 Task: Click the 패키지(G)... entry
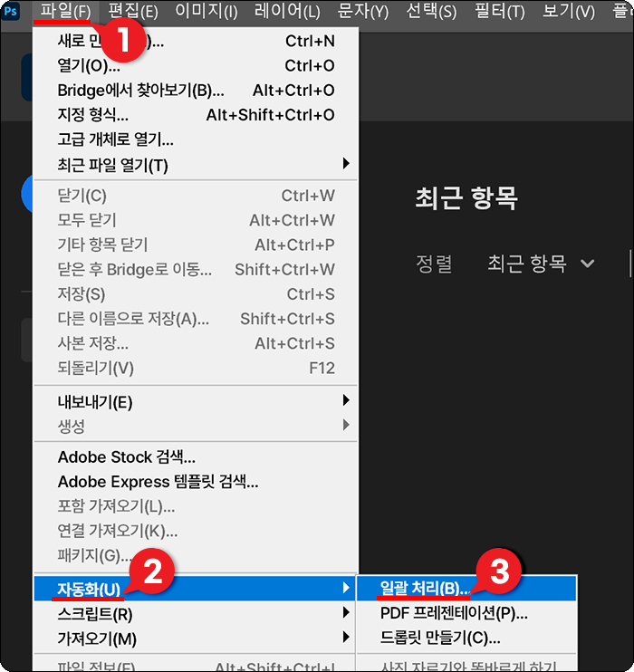[x=196, y=556]
